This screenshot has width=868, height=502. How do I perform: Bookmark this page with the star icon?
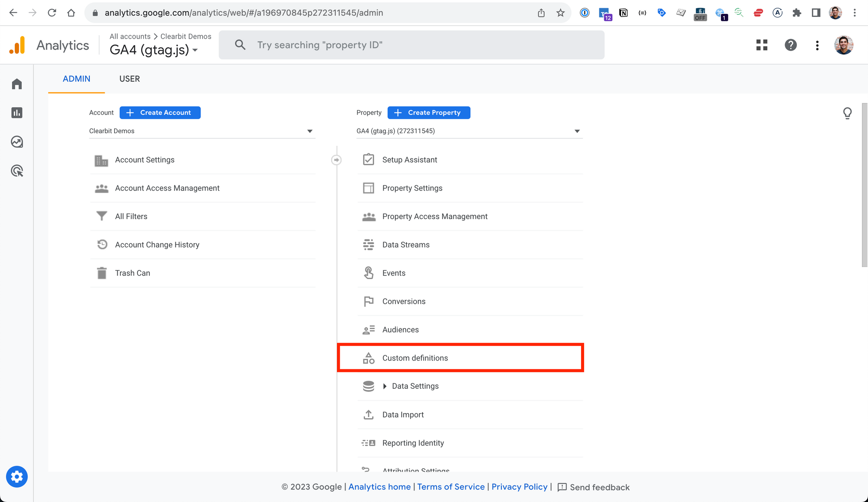coord(560,13)
